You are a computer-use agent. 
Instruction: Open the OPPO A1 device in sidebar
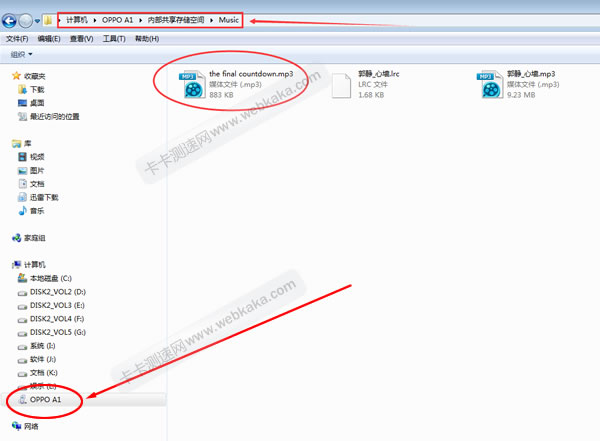[45, 399]
